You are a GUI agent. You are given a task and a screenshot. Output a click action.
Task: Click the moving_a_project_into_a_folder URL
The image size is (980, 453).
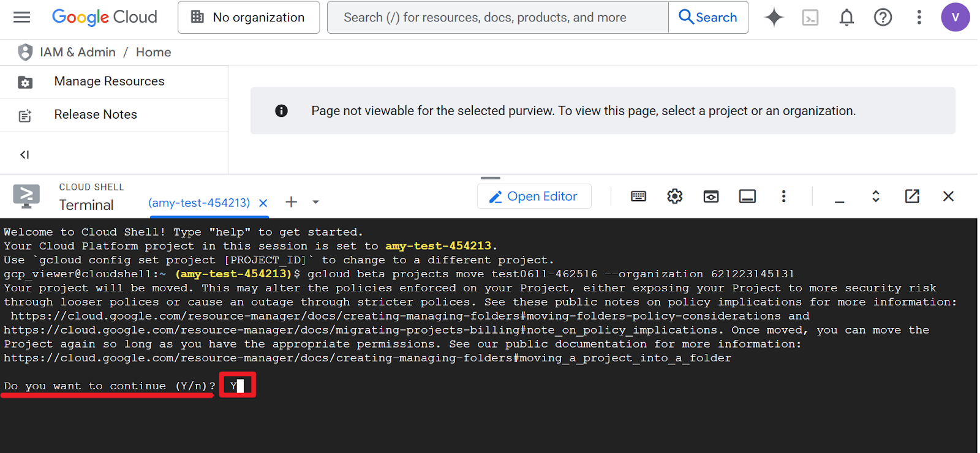click(367, 358)
